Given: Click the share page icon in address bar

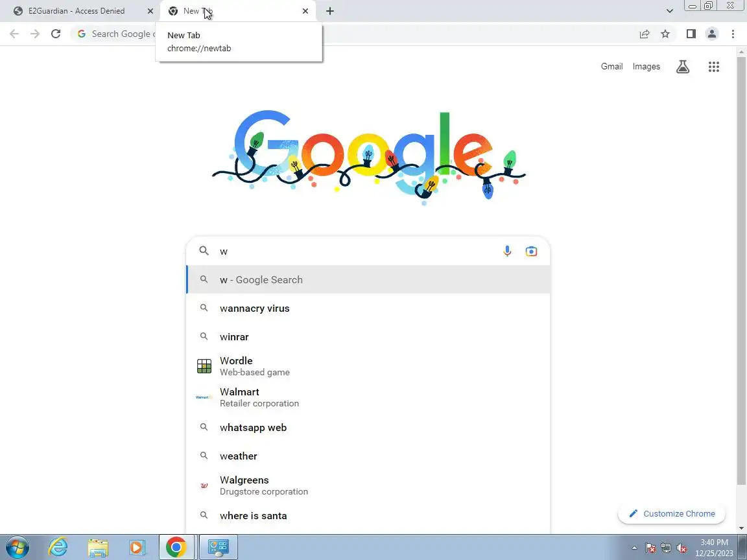Looking at the screenshot, I should tap(645, 34).
